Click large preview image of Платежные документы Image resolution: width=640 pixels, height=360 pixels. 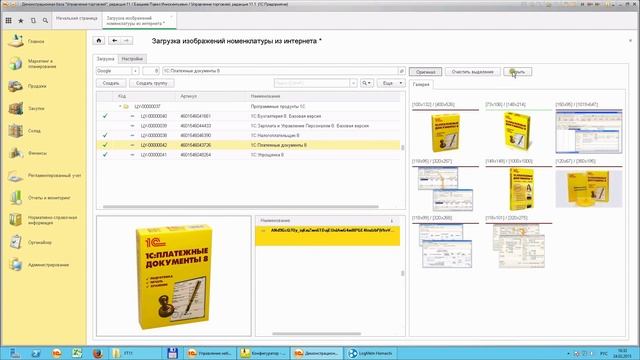[x=173, y=276]
